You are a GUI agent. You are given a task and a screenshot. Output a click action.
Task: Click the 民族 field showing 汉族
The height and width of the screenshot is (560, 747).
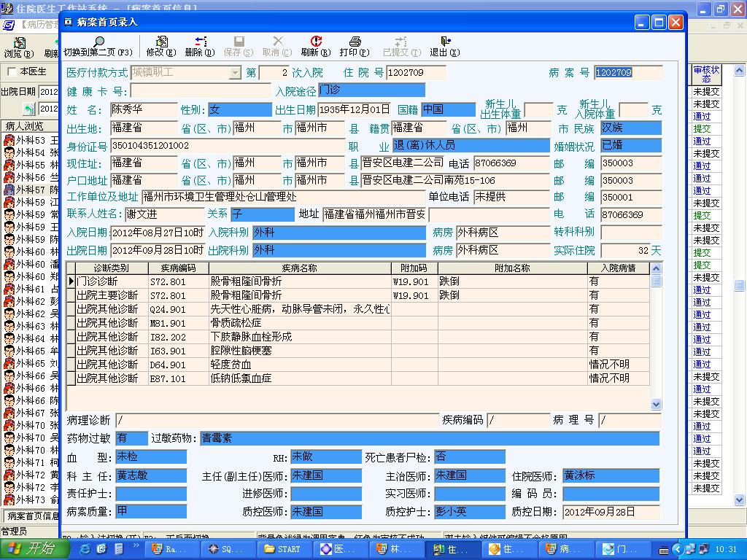point(631,128)
